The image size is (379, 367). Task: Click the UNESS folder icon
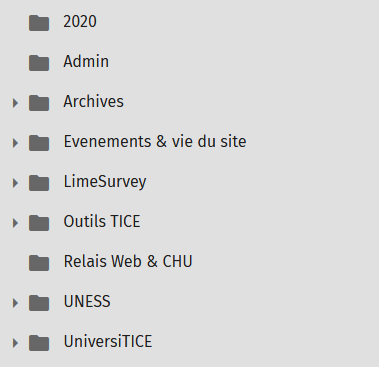[39, 303]
